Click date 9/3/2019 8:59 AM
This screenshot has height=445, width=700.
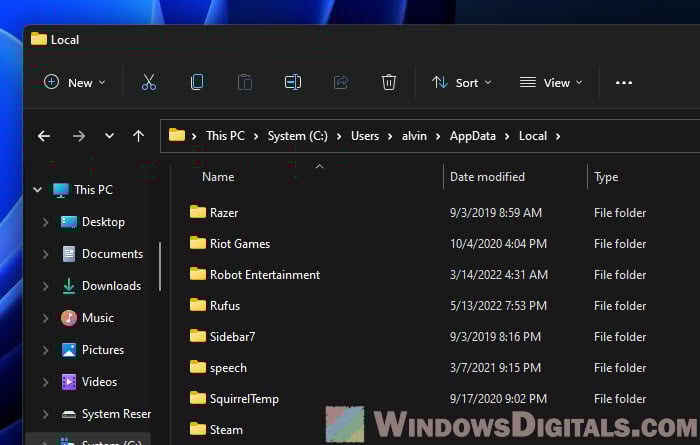[x=496, y=213]
